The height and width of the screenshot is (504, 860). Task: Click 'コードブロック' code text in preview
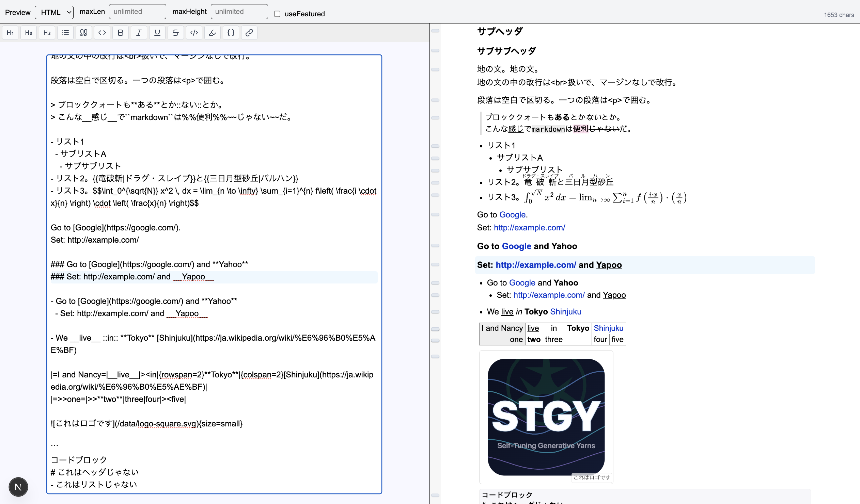click(507, 495)
